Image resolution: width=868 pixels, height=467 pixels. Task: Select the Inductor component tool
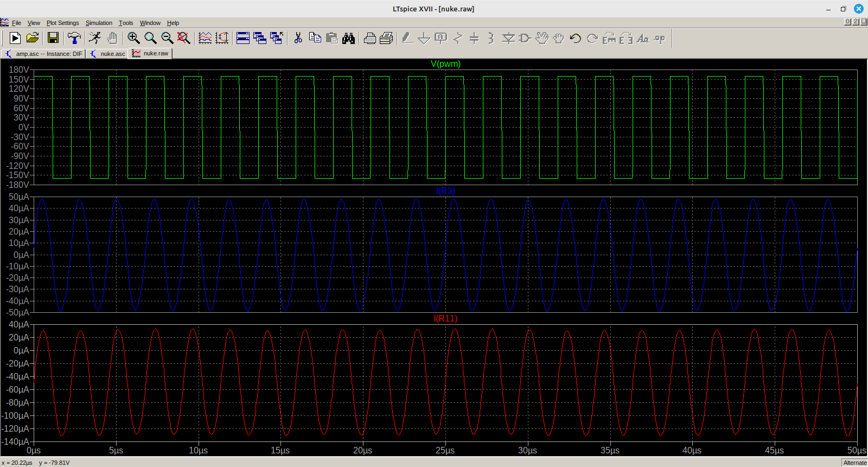pos(491,38)
